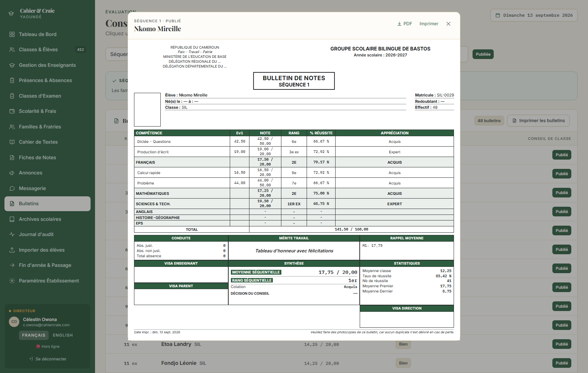Click the Dictée - Questions competence row
Screen dimensions: 588x373
point(294,141)
